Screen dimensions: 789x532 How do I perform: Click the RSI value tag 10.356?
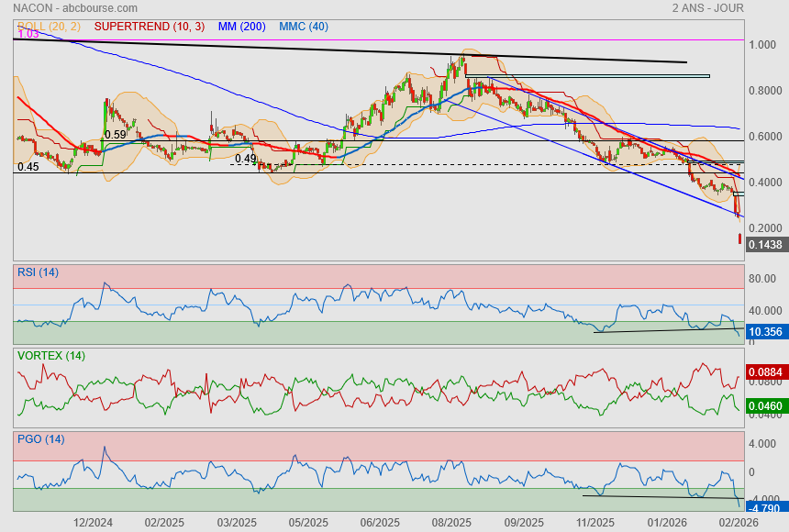(765, 332)
